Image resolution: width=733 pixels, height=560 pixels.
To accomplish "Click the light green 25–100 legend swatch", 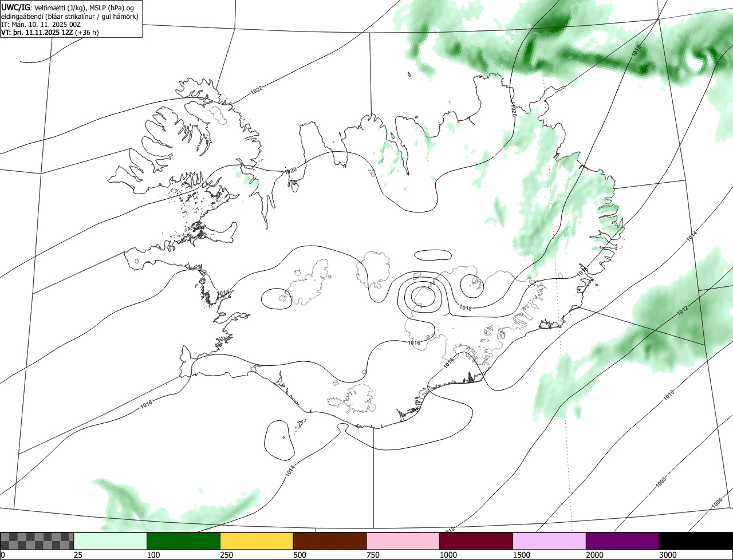I will coord(111,541).
